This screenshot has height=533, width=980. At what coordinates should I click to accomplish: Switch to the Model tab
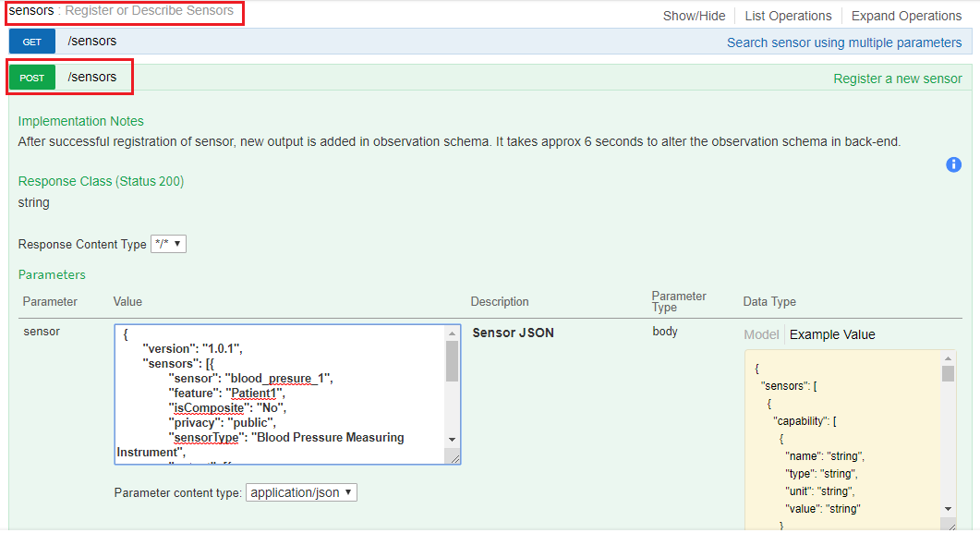pos(761,334)
